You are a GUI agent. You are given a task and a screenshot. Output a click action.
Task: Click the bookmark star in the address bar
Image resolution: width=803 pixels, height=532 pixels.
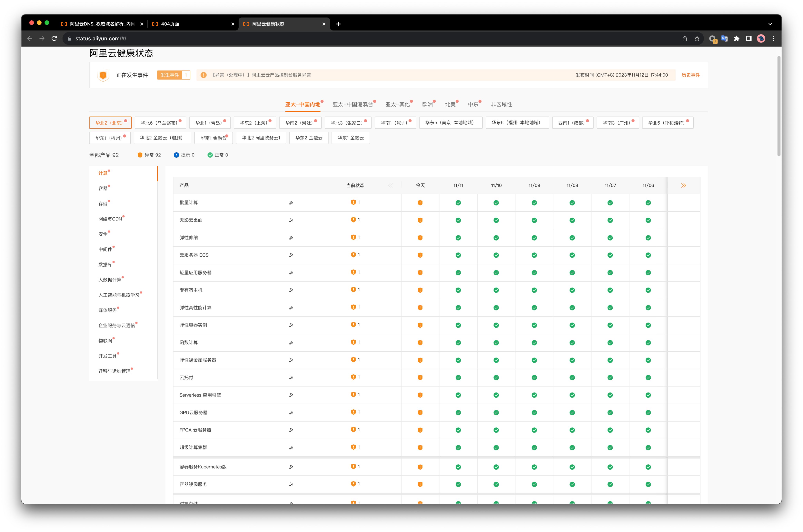click(697, 38)
